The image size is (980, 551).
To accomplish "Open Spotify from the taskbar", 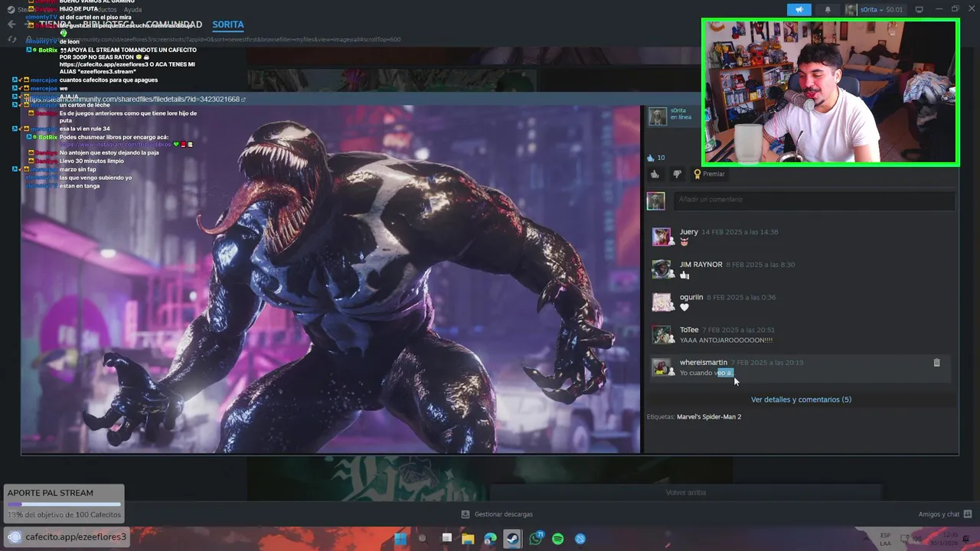I will [558, 539].
